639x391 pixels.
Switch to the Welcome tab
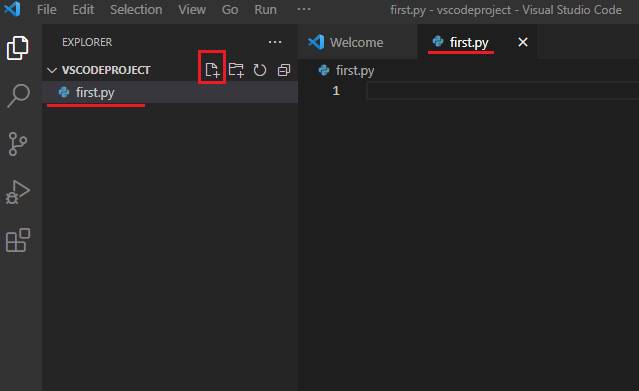pyautogui.click(x=357, y=42)
